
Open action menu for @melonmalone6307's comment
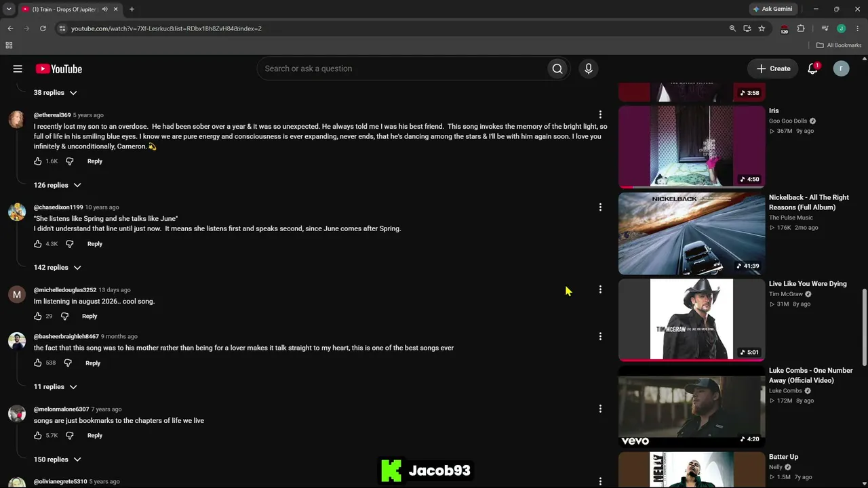tap(600, 409)
